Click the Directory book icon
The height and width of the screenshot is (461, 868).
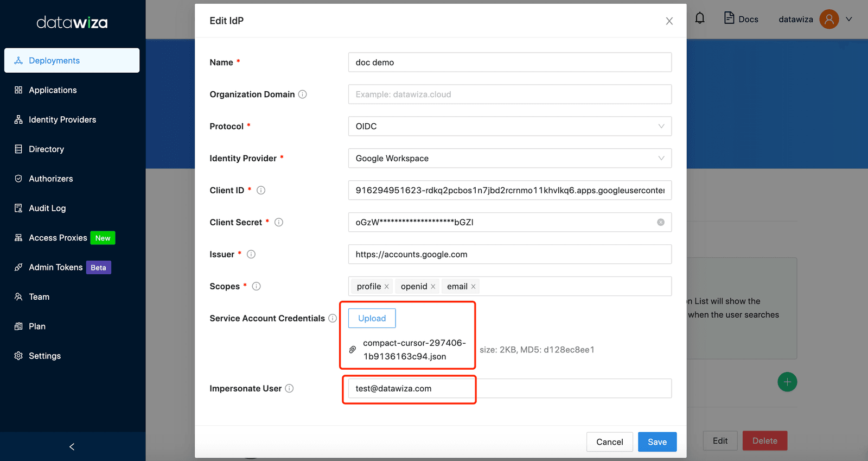point(18,149)
